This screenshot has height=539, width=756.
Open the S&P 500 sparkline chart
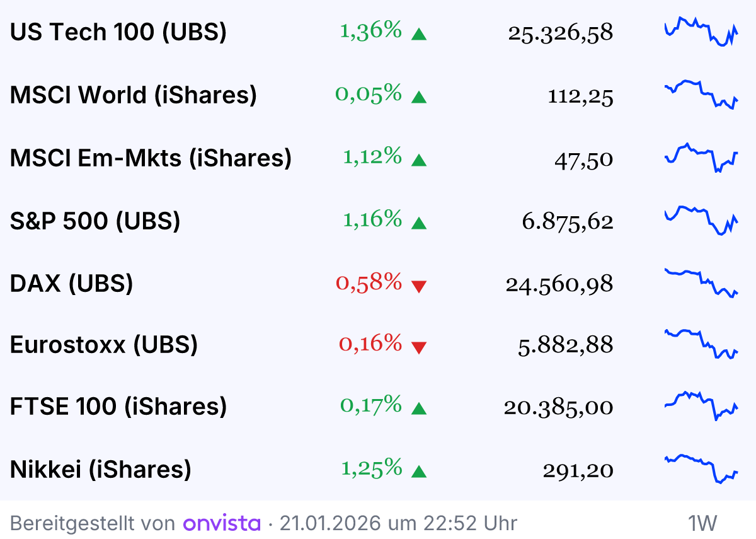pyautogui.click(x=701, y=220)
